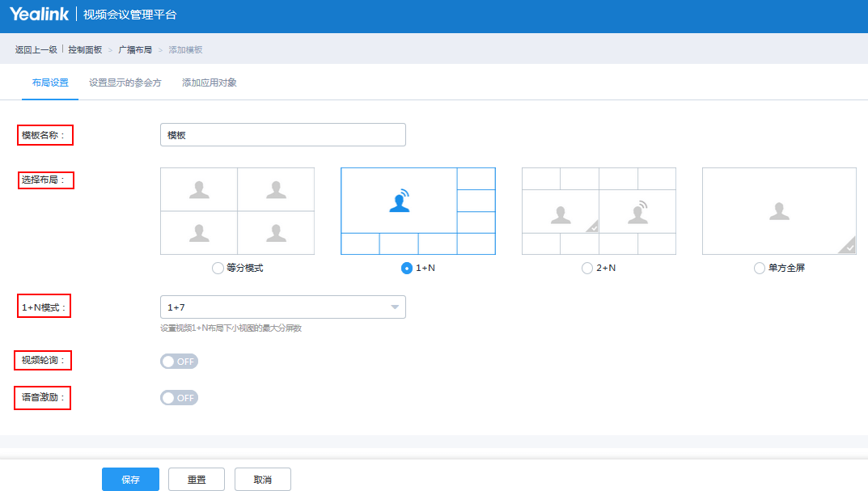Select the 2+N layout thumbnail
The width and height of the screenshot is (868, 491).
click(x=599, y=211)
